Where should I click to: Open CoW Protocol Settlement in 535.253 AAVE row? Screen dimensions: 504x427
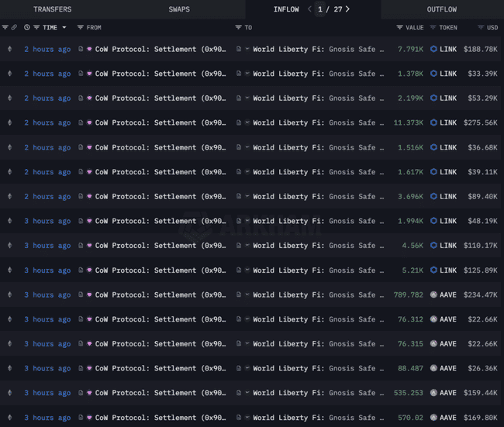[x=161, y=393]
